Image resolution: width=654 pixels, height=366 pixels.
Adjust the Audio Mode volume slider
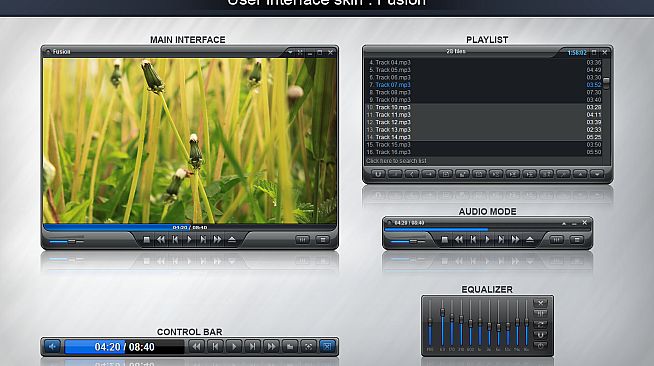(x=408, y=241)
